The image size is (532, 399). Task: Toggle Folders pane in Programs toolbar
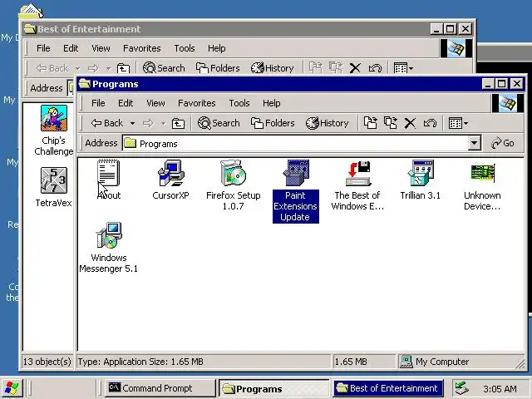tap(273, 123)
